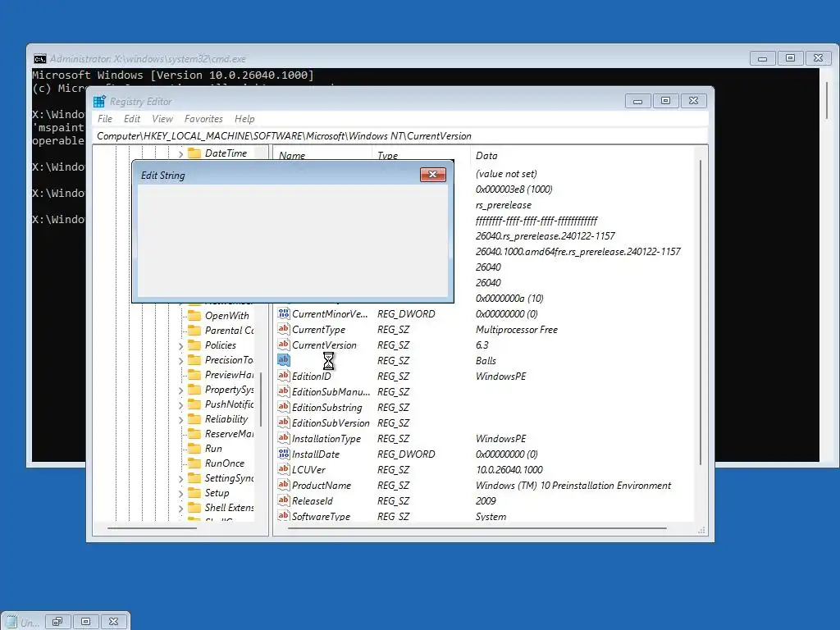Click the '2009' ReleaseId data
The height and width of the screenshot is (630, 840).
click(486, 501)
